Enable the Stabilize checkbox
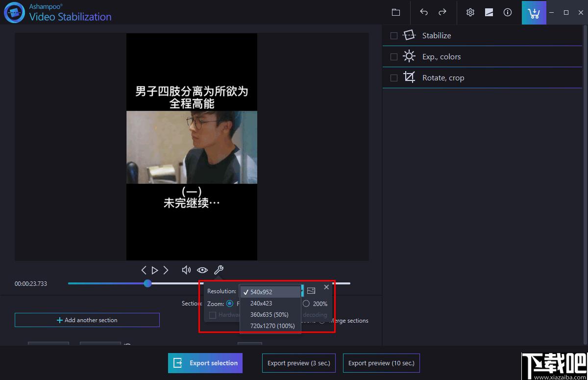The width and height of the screenshot is (588, 380). point(393,35)
